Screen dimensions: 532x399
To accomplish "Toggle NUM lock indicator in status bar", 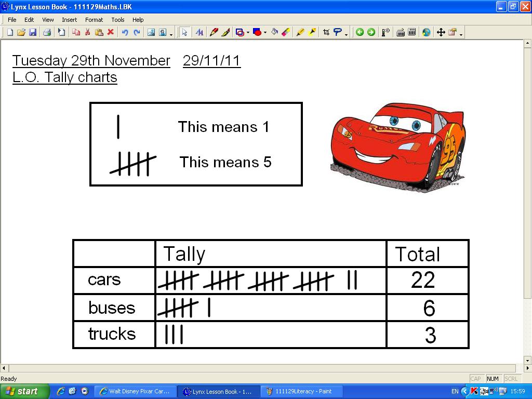I will coord(491,379).
